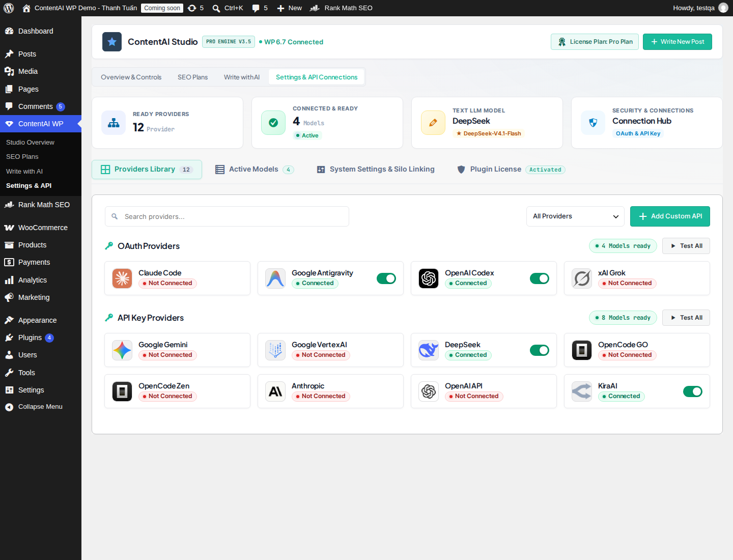Click the Anthropic logo icon
The image size is (733, 560).
275,391
